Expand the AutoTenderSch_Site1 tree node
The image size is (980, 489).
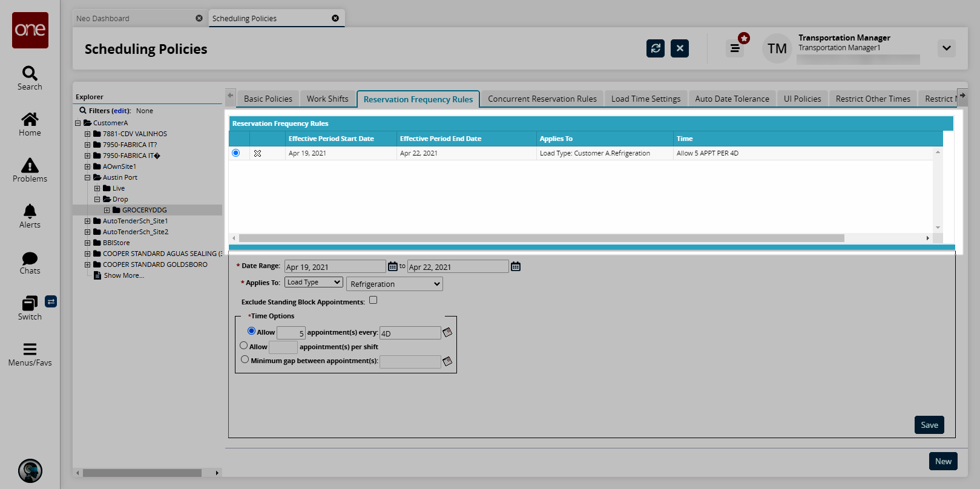(x=87, y=221)
